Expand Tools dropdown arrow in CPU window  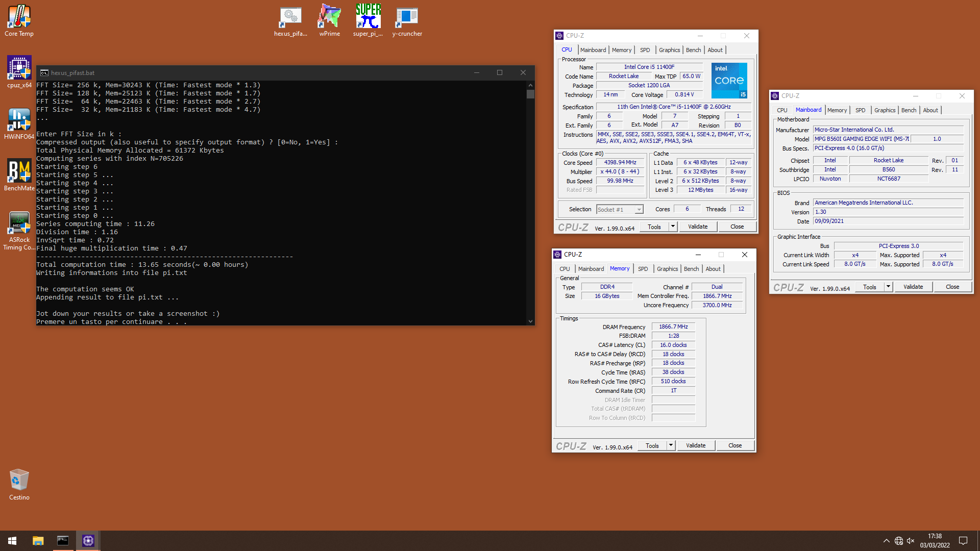coord(673,227)
